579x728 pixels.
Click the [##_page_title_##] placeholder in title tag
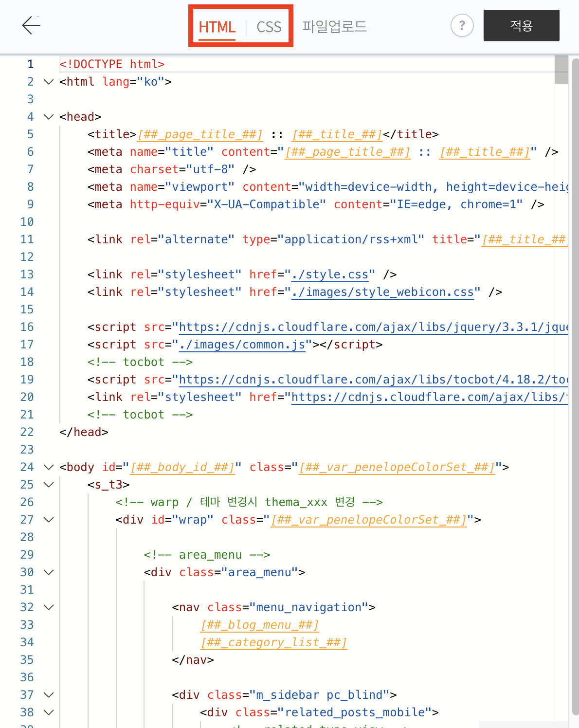tap(200, 134)
